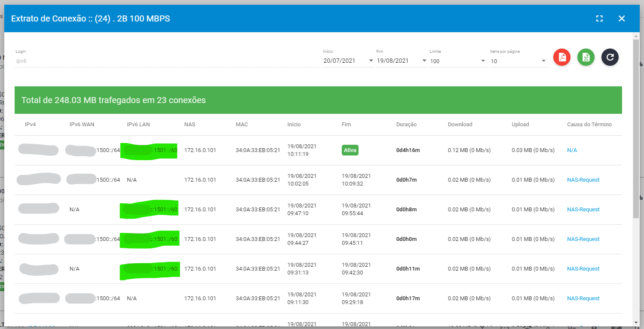The width and height of the screenshot is (644, 329).
Task: Toggle the dialog fullscreen icon
Action: [599, 18]
